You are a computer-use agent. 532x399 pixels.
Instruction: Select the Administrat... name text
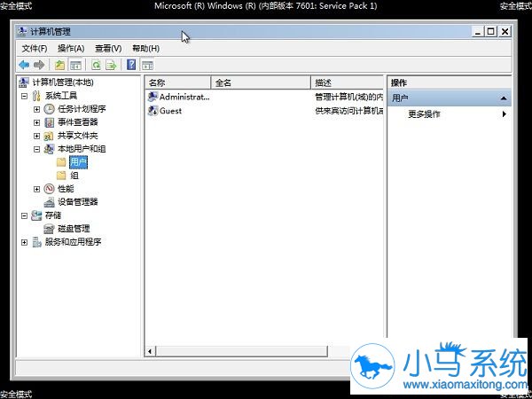click(184, 97)
